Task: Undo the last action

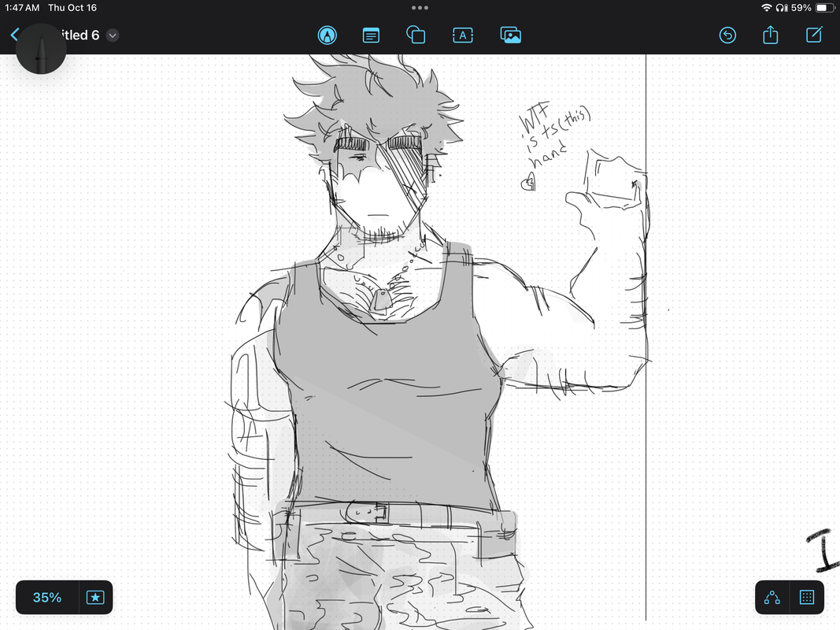Action: pos(727,35)
